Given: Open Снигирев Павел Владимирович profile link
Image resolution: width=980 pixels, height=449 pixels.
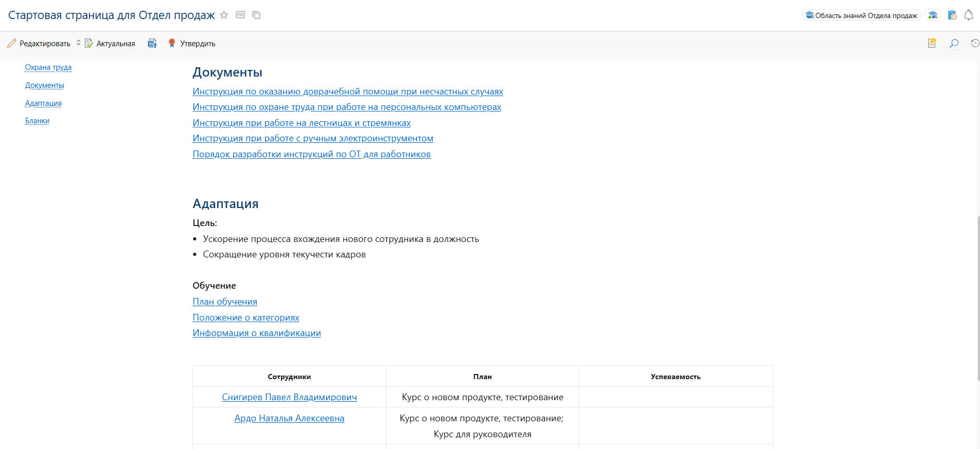Looking at the screenshot, I should click(289, 397).
